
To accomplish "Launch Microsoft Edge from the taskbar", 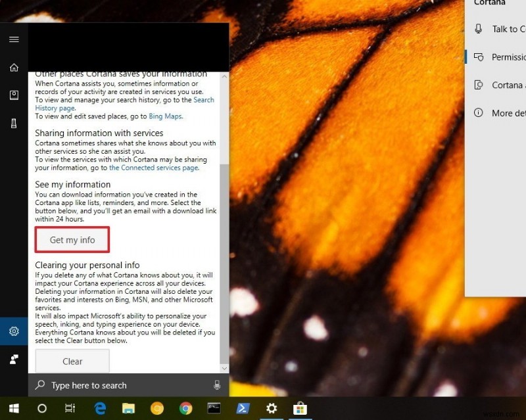I will 100,408.
